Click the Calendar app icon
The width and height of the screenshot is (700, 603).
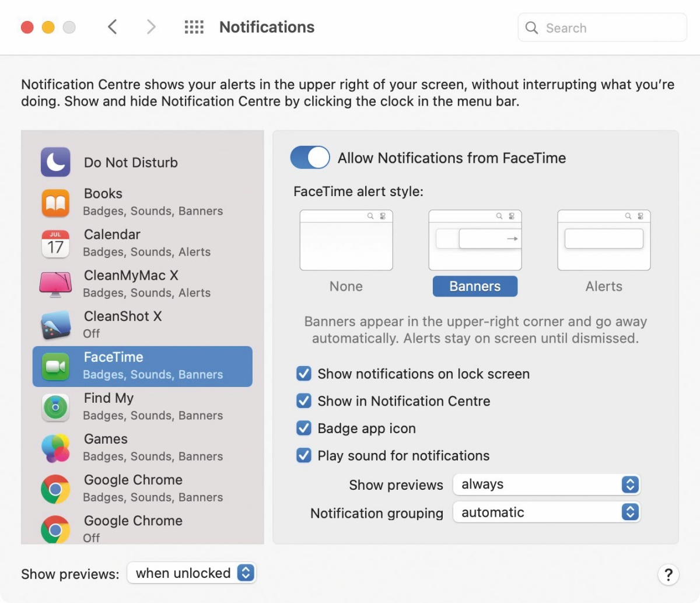[55, 243]
